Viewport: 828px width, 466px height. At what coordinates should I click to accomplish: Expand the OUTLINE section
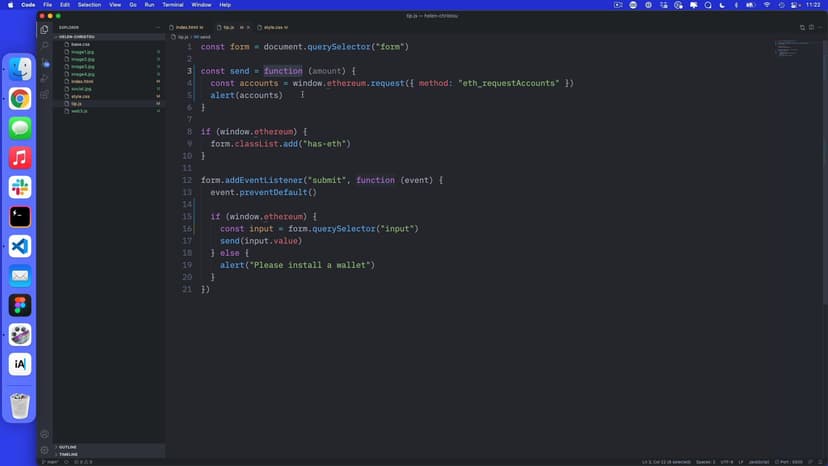68,447
